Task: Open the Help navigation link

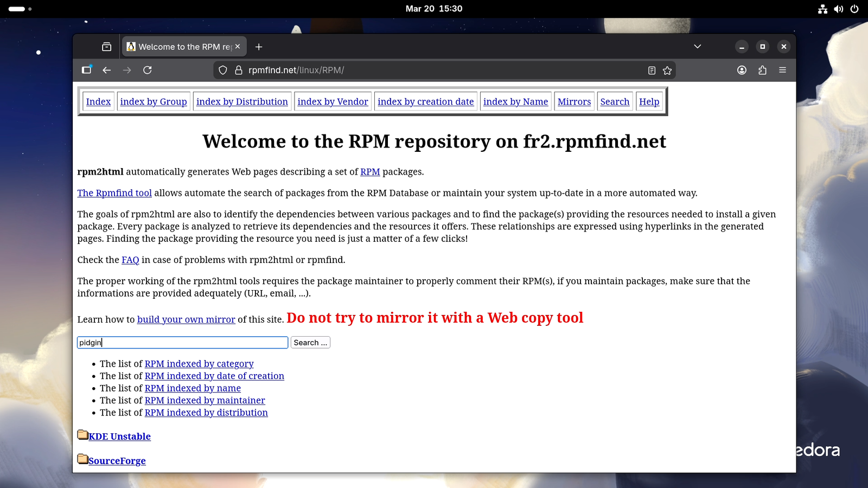Action: [649, 101]
